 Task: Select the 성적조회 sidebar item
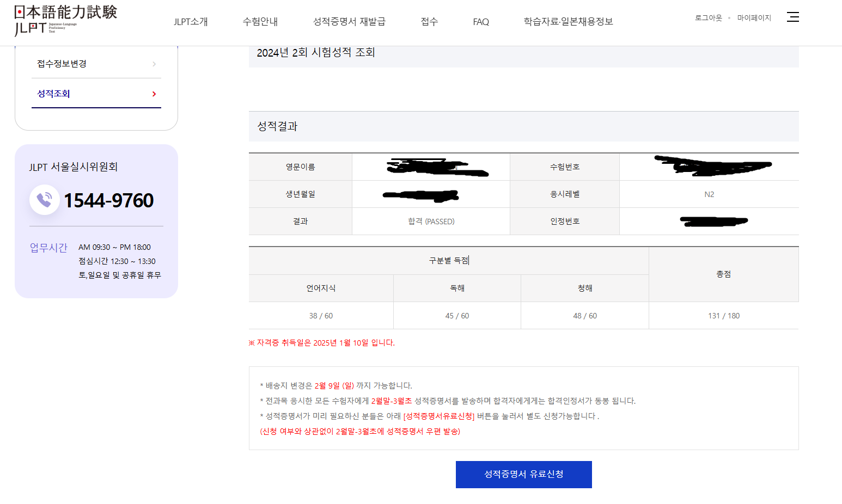(53, 93)
